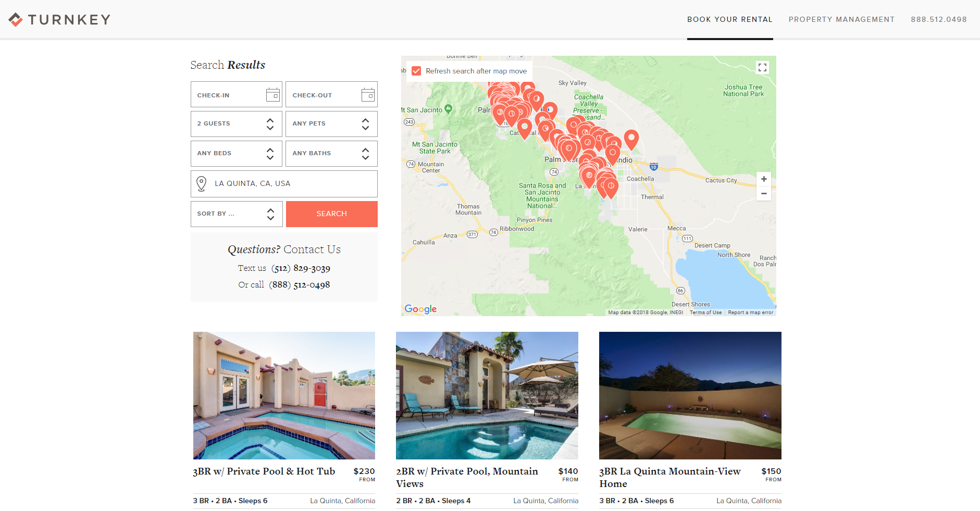Open the 3BR Private Pool & Hot Tub photo
Image resolution: width=980 pixels, height=511 pixels.
tap(284, 395)
